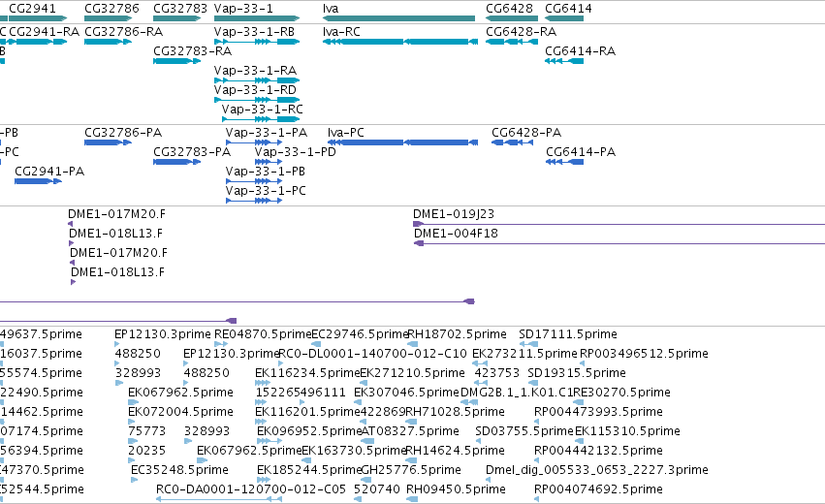Click the EK271210.5prime EST label
The height and width of the screenshot is (504, 825).
point(413,373)
